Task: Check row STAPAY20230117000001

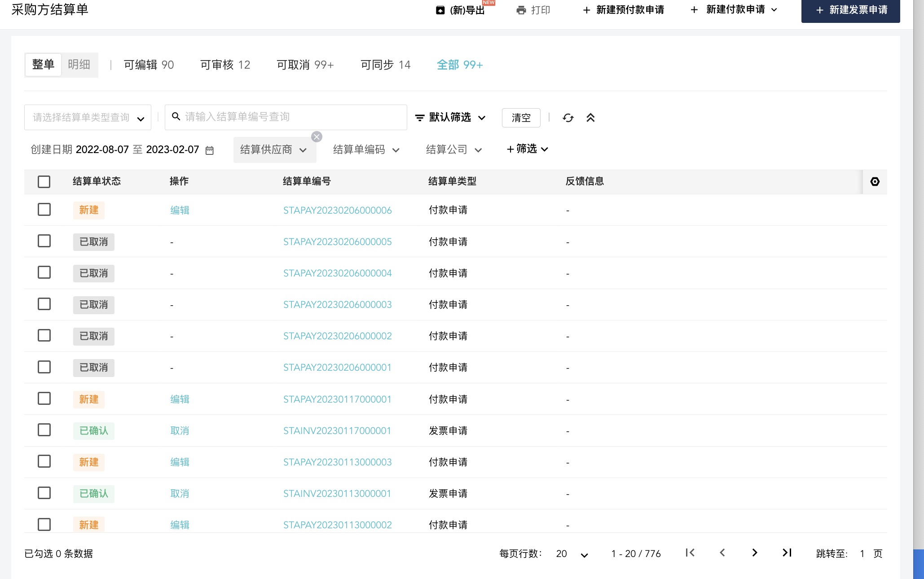Action: coord(44,399)
